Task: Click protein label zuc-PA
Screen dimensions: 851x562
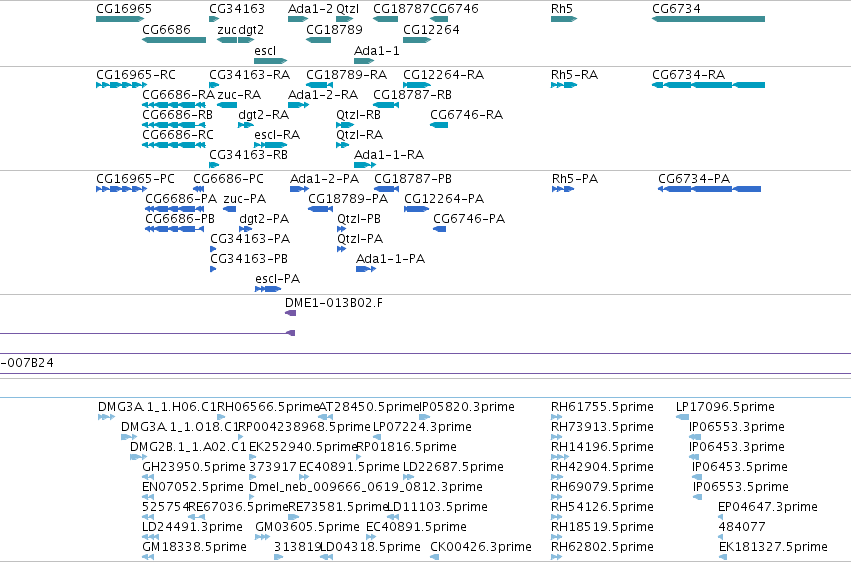Action: [245, 199]
